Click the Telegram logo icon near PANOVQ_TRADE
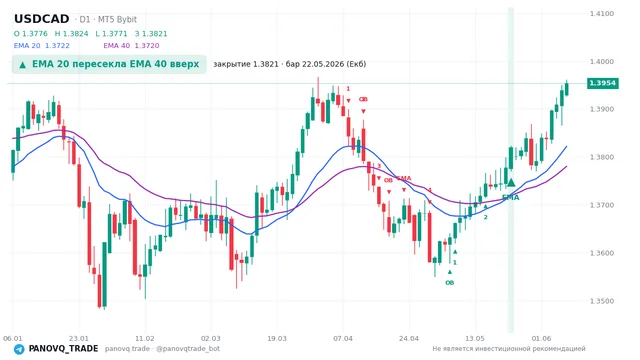Screen dimensions: 640x360 coord(19,349)
